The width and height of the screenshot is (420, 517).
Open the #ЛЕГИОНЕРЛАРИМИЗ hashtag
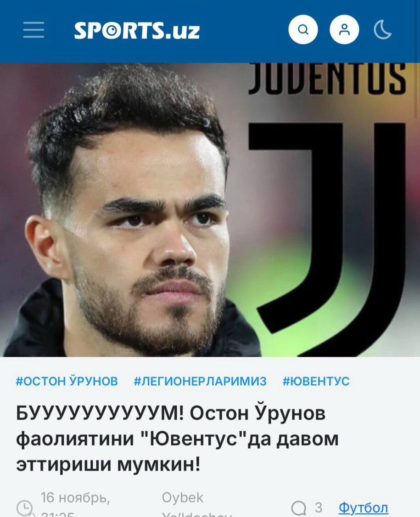[x=200, y=381]
